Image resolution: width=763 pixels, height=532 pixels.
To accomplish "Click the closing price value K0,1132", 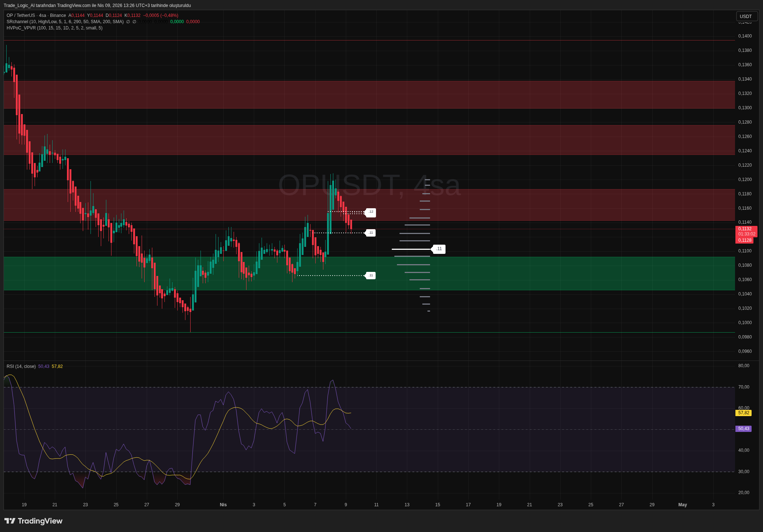I will pyautogui.click(x=132, y=15).
